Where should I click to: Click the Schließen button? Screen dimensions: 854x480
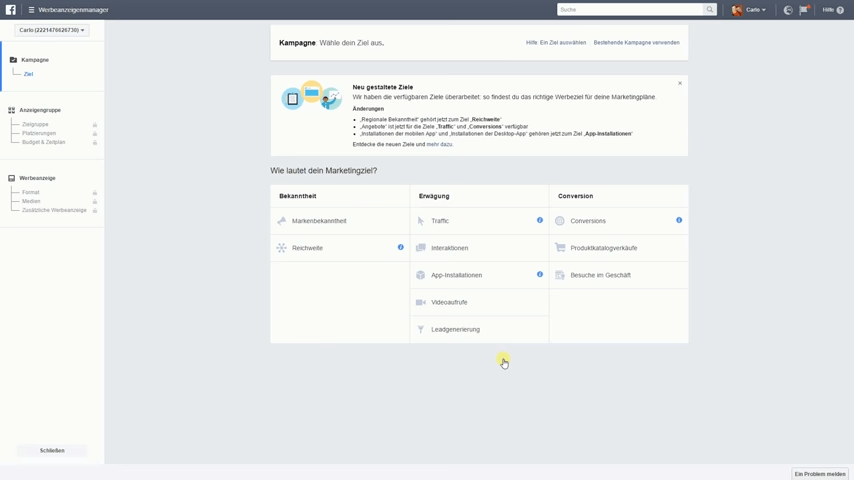click(52, 451)
